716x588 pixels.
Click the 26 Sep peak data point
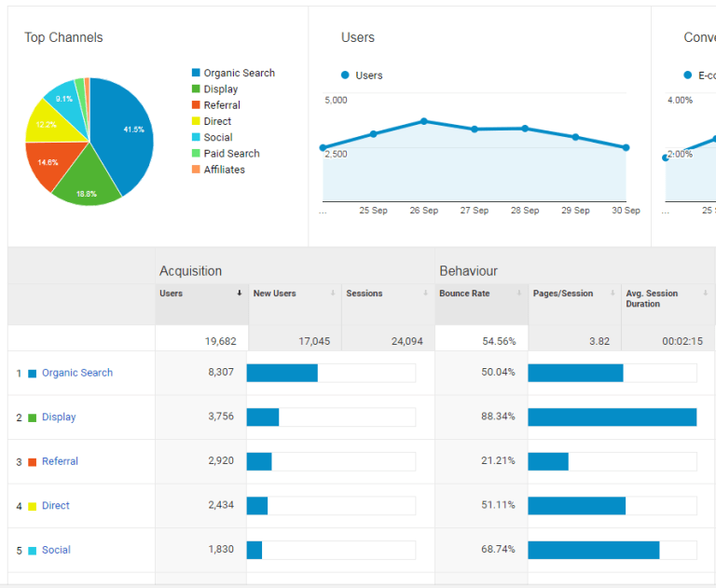pyautogui.click(x=423, y=121)
